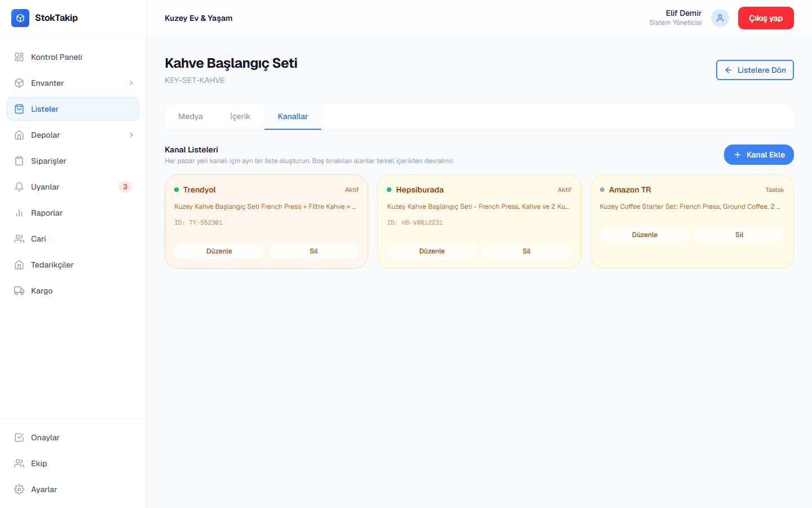Image resolution: width=812 pixels, height=508 pixels.
Task: Open Raporlar bar chart icon
Action: pos(19,213)
